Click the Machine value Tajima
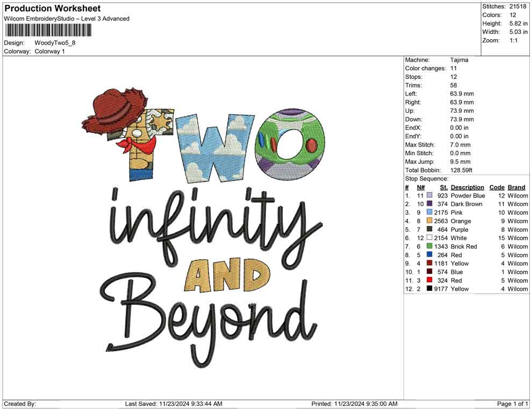This screenshot has width=532, height=409. 459,60
